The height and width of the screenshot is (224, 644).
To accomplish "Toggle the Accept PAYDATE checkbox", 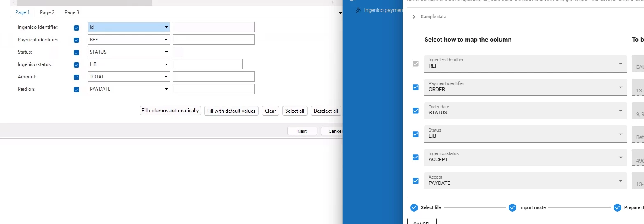I will click(x=415, y=181).
